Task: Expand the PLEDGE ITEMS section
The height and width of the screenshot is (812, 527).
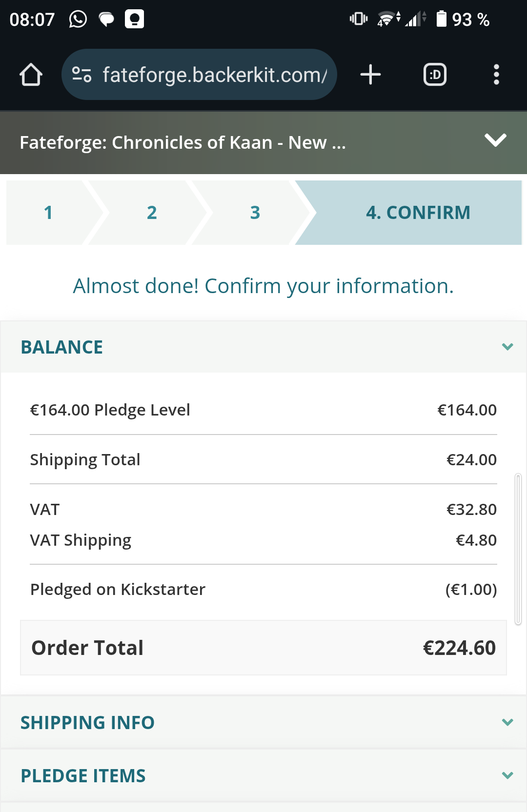Action: tap(507, 775)
